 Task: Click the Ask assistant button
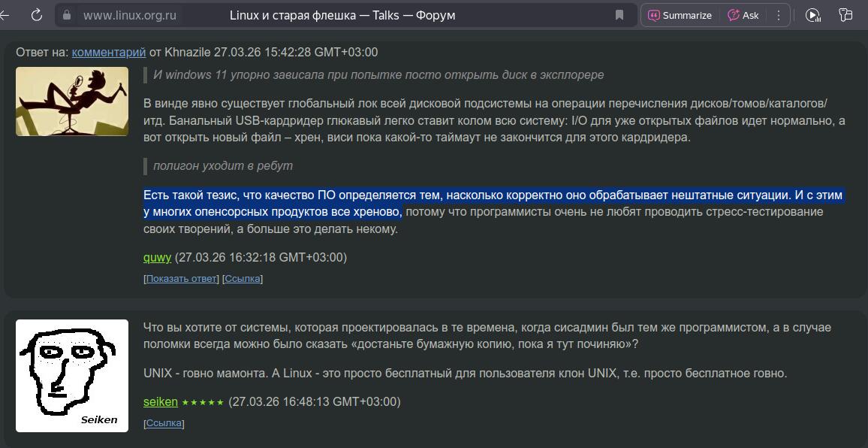743,15
